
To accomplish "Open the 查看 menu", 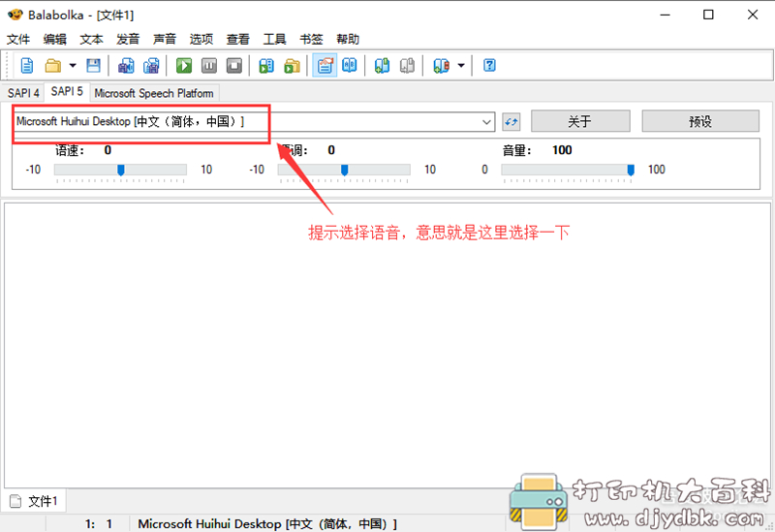I will (238, 39).
